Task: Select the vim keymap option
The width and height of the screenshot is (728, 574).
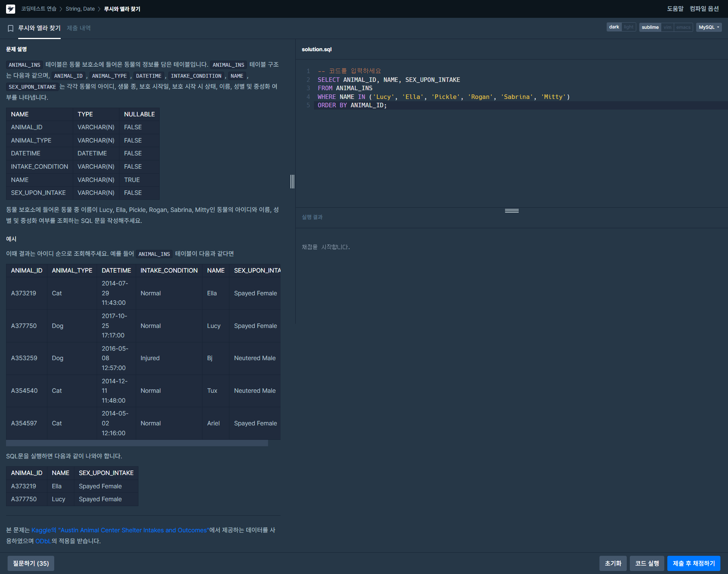Action: pos(667,27)
